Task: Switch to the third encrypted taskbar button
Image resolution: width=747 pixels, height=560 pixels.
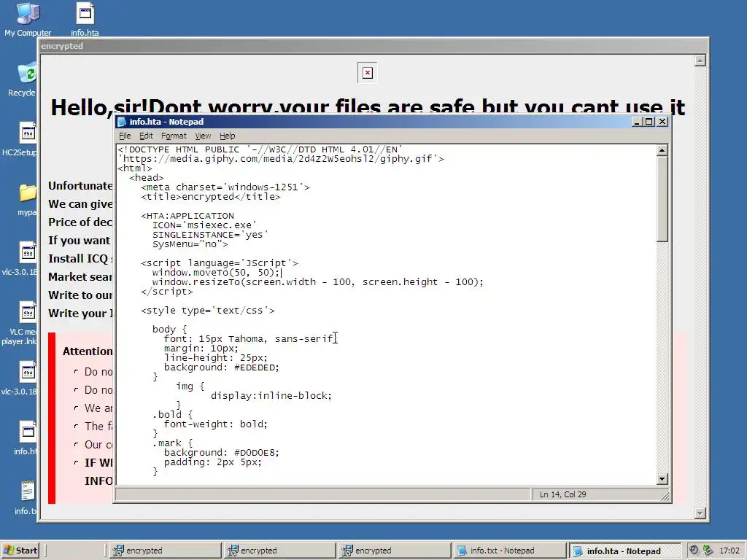Action: point(395,551)
